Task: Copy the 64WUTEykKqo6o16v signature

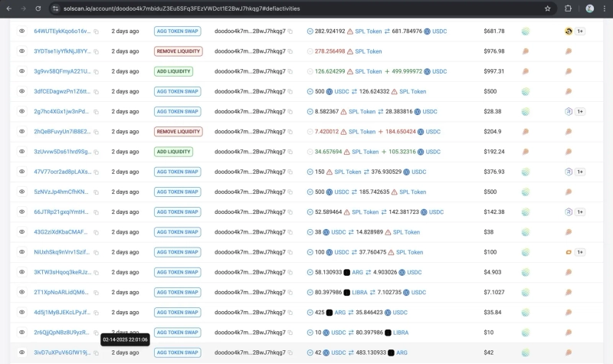Action: [97, 31]
